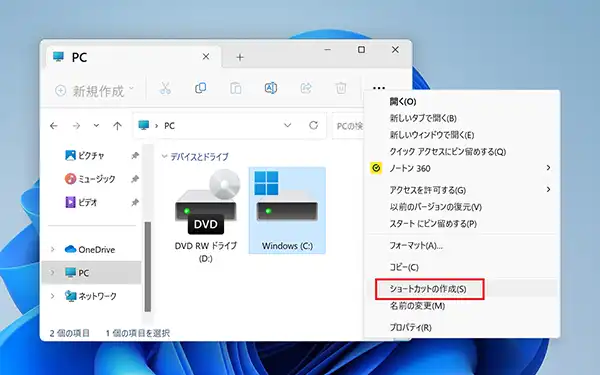Open the three-dots See more menu

[x=378, y=88]
